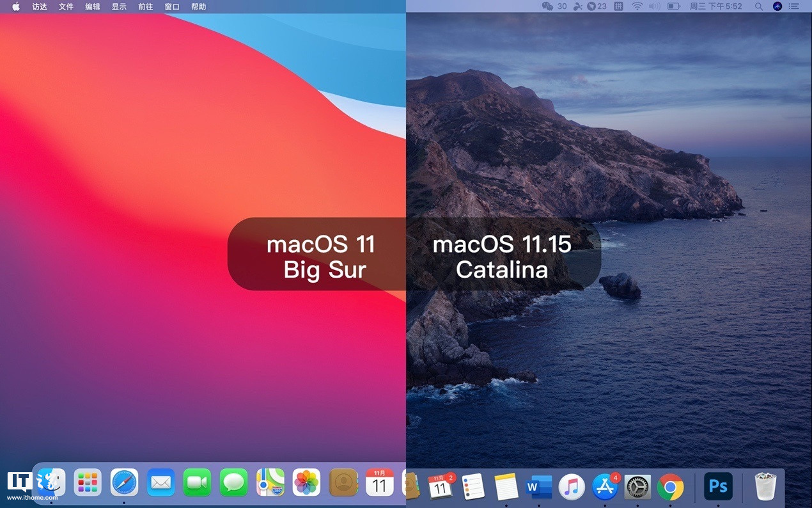Open the Music app in the Dock
The height and width of the screenshot is (508, 812).
571,486
